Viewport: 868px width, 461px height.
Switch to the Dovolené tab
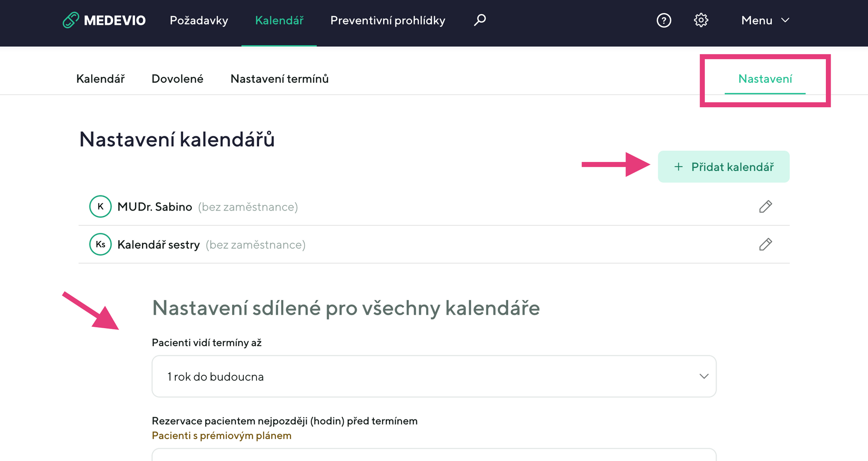(177, 79)
